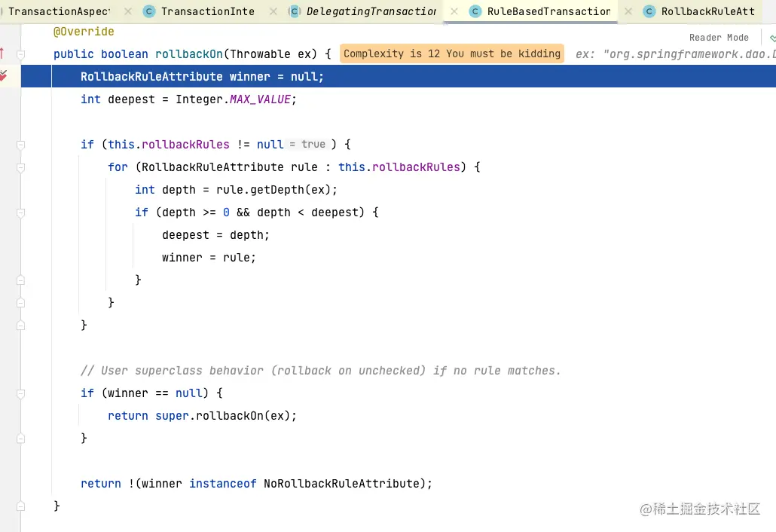The width and height of the screenshot is (776, 532).
Task: Click fold end marker of depth if-block
Action: 21,280
